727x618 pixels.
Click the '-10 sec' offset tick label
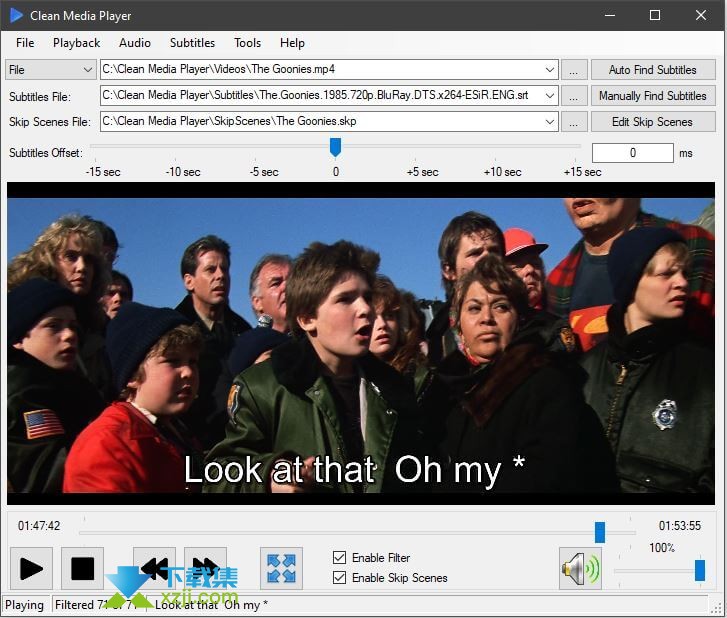pyautogui.click(x=183, y=172)
